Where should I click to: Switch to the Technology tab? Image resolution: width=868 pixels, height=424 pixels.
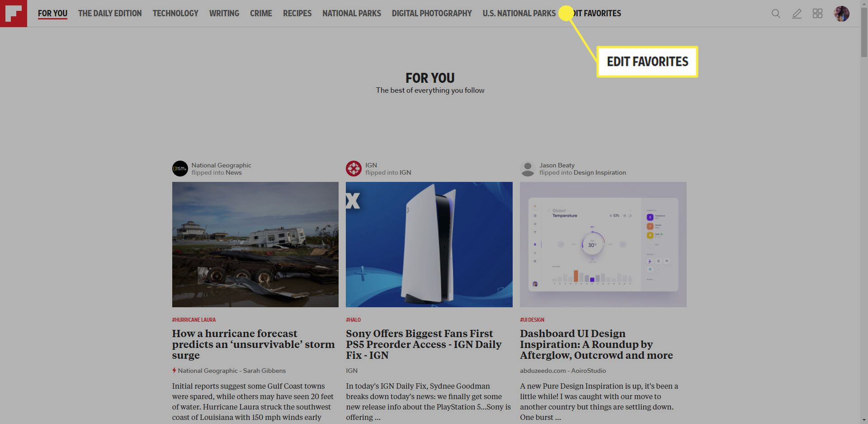pyautogui.click(x=175, y=14)
